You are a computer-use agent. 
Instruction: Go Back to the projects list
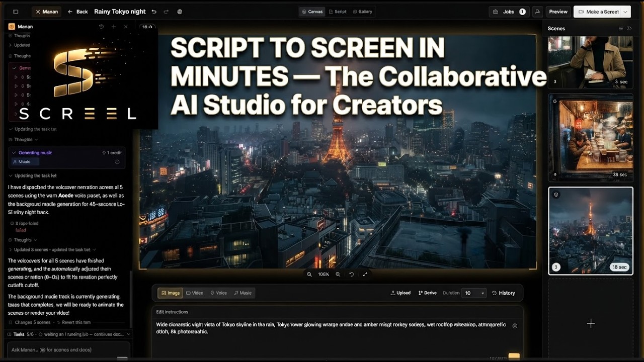click(78, 12)
